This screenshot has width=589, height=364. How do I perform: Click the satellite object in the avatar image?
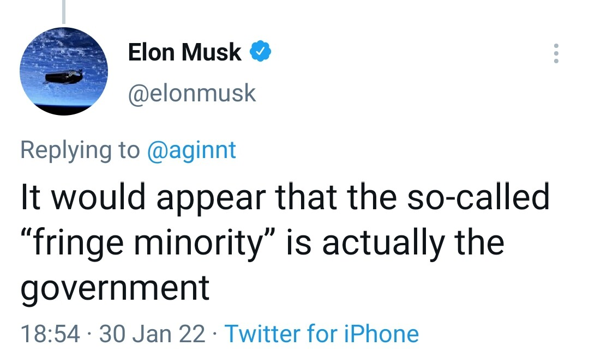coord(64,76)
